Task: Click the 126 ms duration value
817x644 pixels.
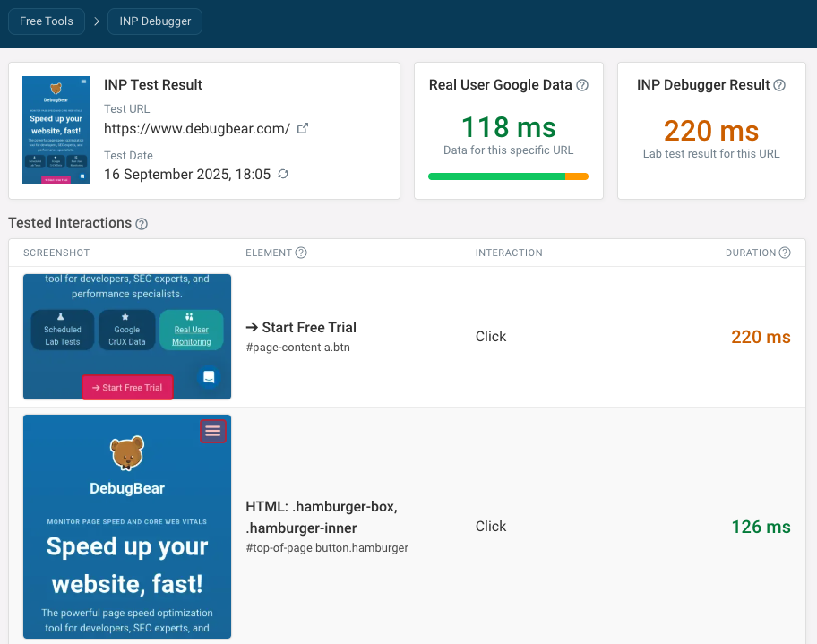Action: pyautogui.click(x=761, y=527)
